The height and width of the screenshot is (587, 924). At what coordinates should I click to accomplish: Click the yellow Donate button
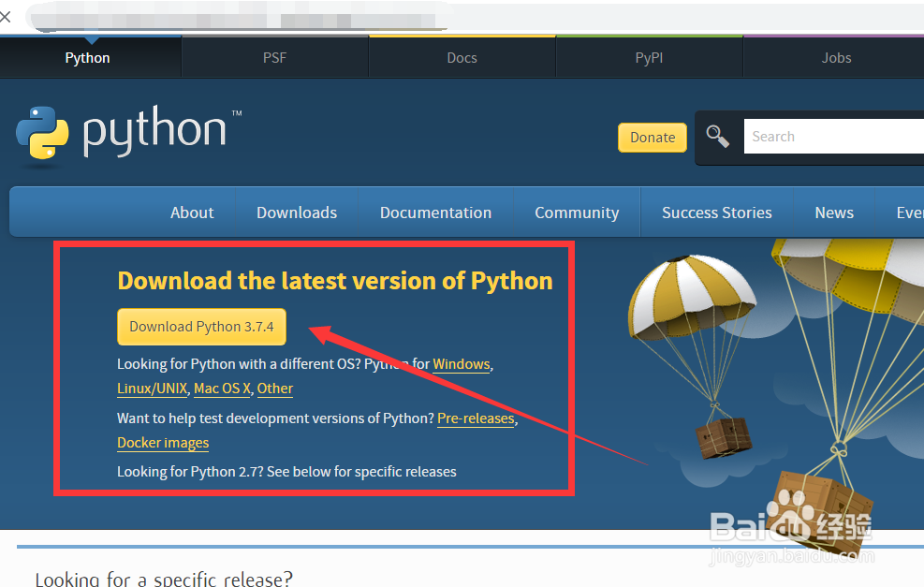pos(653,138)
